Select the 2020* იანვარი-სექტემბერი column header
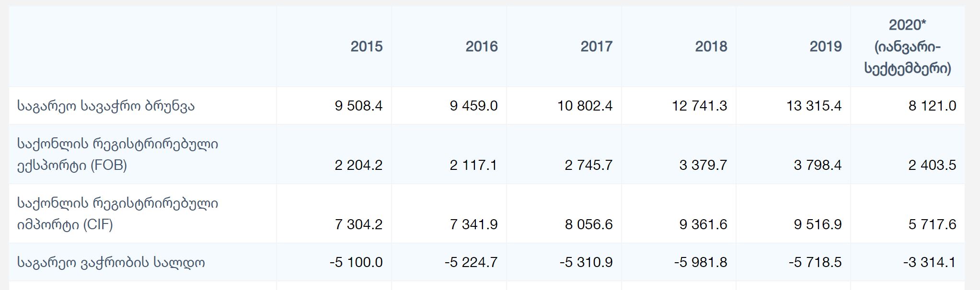This screenshot has width=980, height=290. [x=908, y=46]
